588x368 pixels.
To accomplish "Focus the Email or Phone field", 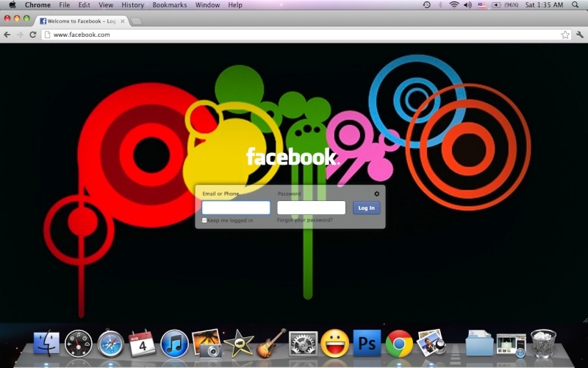I will 236,208.
